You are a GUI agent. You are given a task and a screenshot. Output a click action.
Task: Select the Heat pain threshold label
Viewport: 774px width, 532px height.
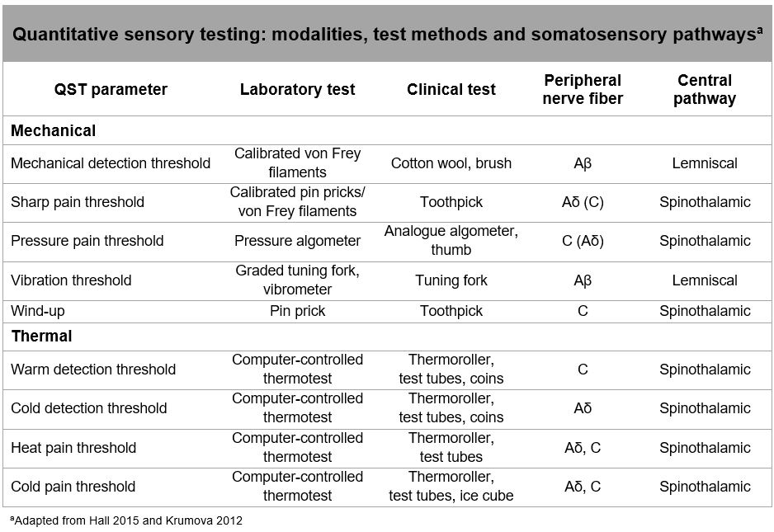coord(73,447)
